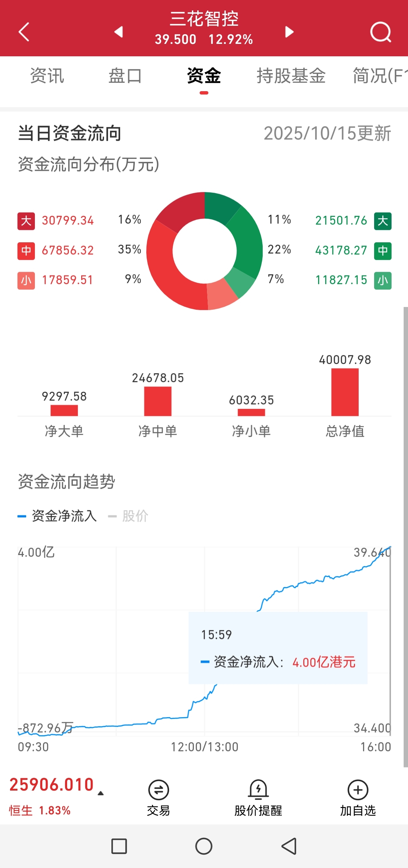This screenshot has height=868, width=408.
Task: Open the 简况 tab
Action: tap(380, 76)
